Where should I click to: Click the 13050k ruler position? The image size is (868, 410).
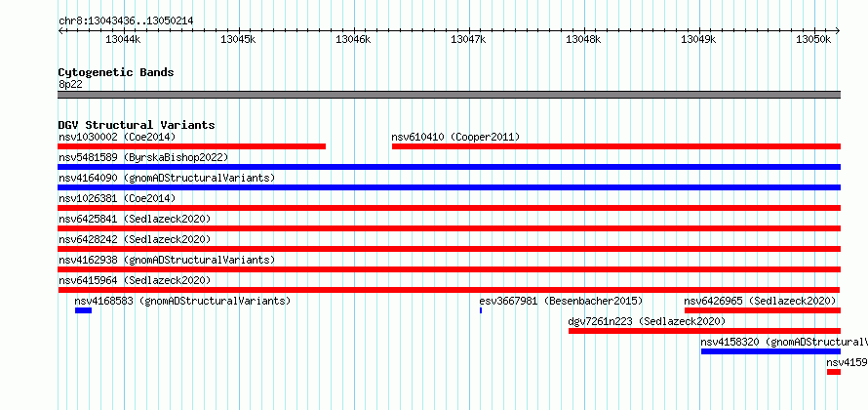tap(814, 39)
